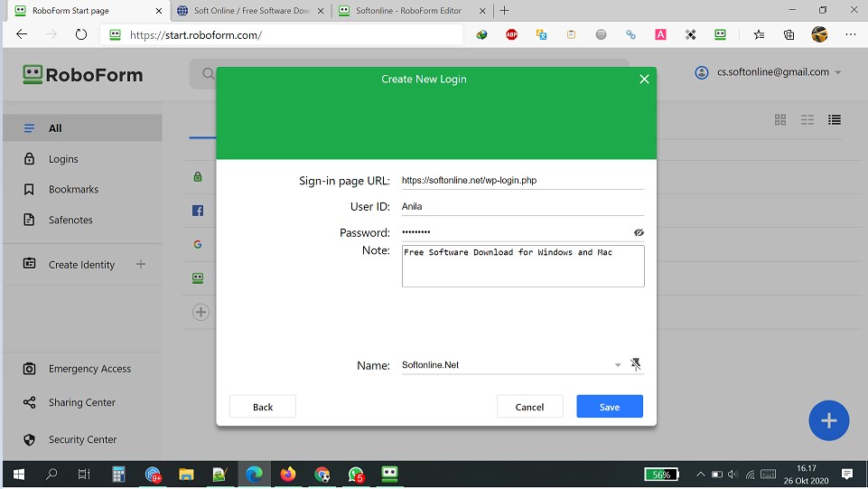This screenshot has height=489, width=868.
Task: Click the Logins lock icon in sidebar
Action: pyautogui.click(x=29, y=159)
